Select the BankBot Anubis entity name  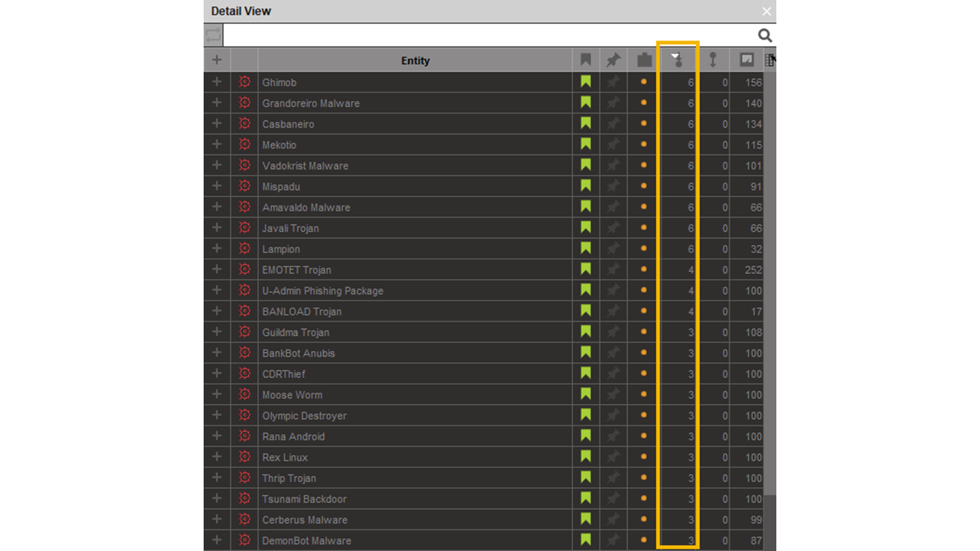point(299,353)
